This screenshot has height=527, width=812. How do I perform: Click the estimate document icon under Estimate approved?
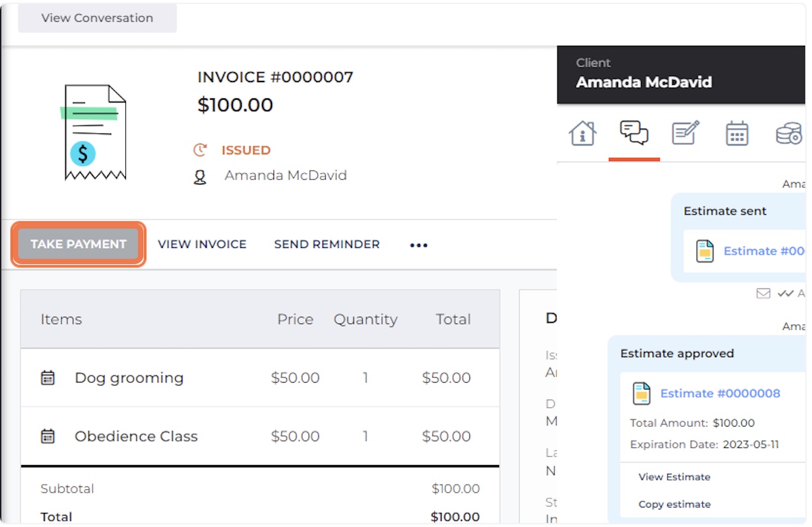click(642, 394)
